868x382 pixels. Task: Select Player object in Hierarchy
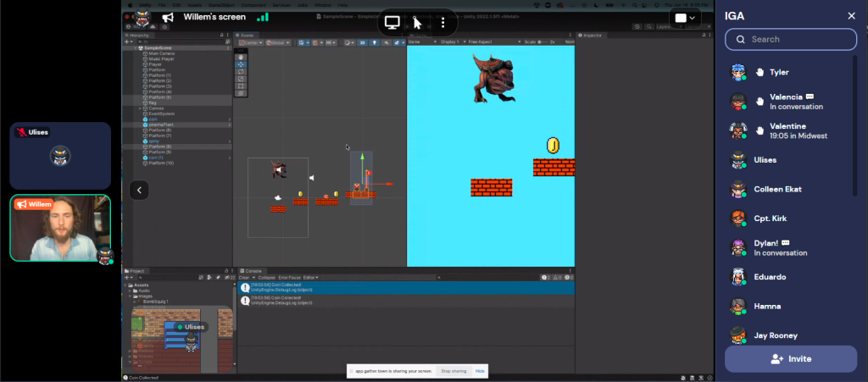pyautogui.click(x=155, y=64)
